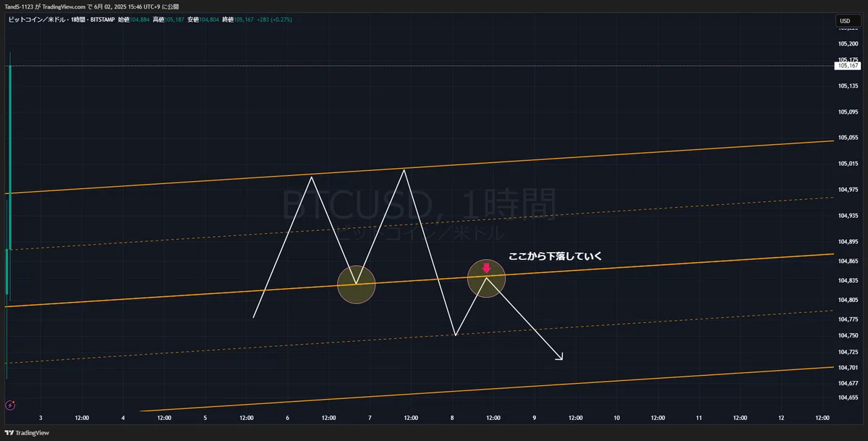The height and width of the screenshot is (441, 868).
Task: Click date label 12 on time axis
Action: [781, 418]
